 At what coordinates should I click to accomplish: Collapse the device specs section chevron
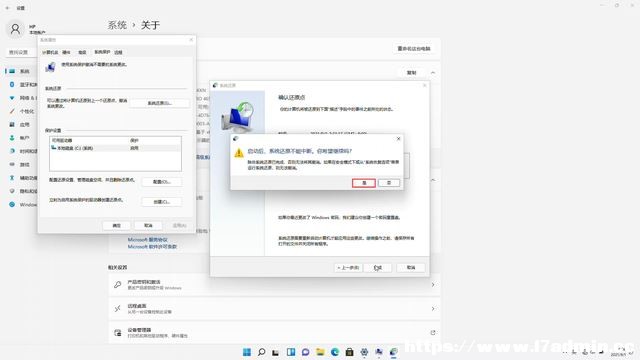pyautogui.click(x=433, y=73)
